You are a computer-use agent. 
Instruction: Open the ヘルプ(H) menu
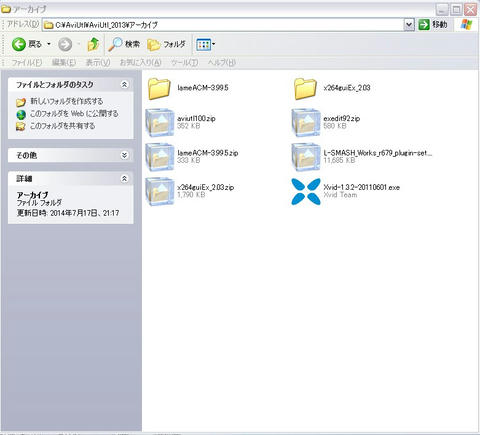[222, 62]
